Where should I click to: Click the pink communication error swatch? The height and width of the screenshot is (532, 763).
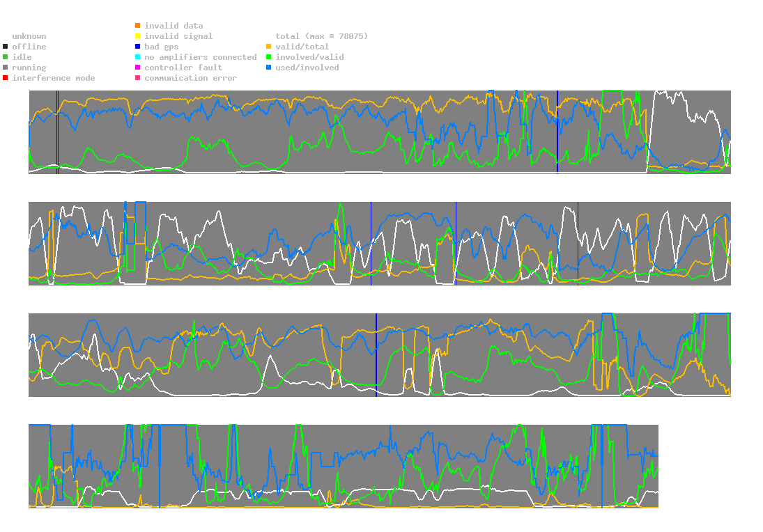(x=138, y=78)
